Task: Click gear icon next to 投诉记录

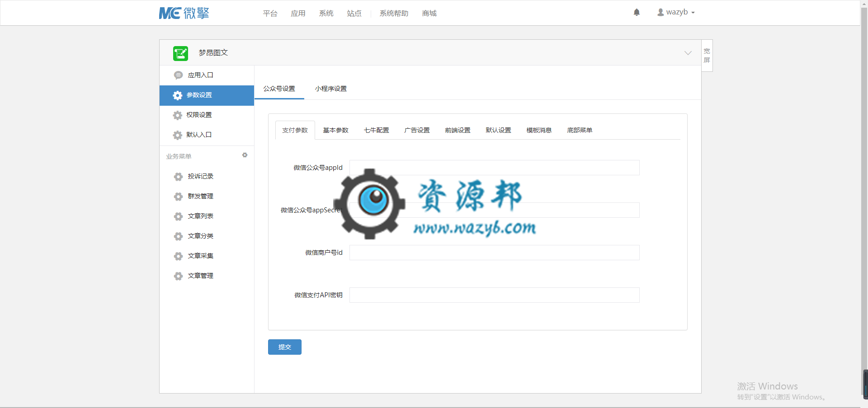Action: (x=178, y=177)
